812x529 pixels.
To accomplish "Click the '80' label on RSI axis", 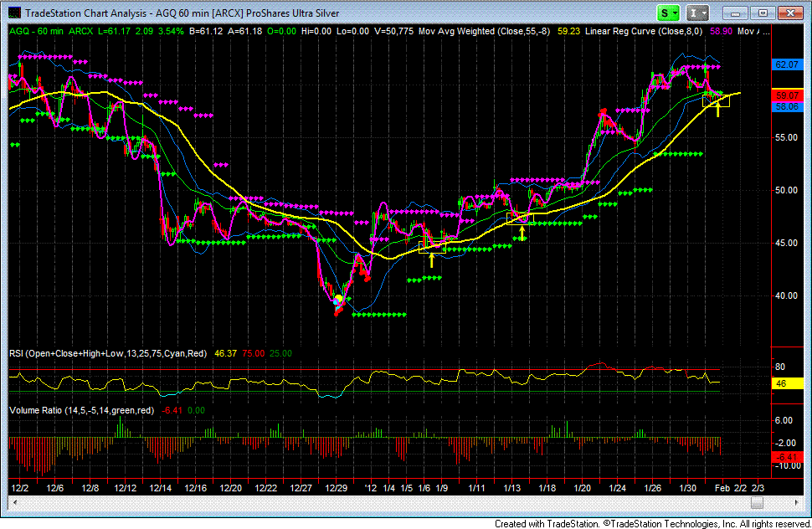I will click(x=780, y=367).
